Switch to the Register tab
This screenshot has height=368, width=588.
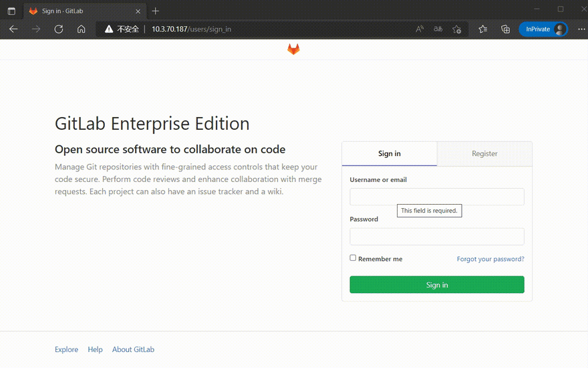tap(484, 154)
